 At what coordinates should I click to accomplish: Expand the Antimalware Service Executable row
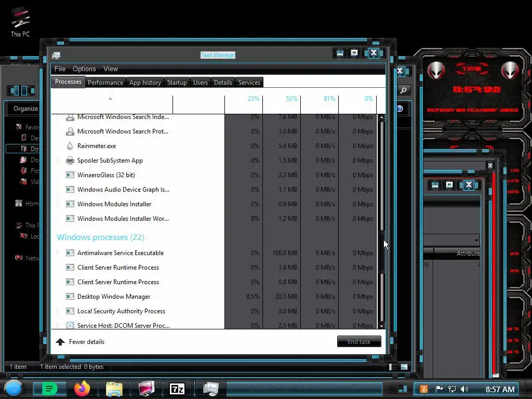tap(57, 253)
